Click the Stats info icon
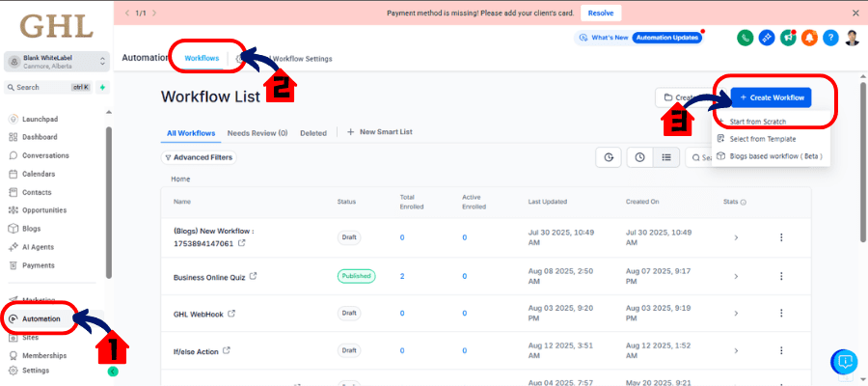 click(x=744, y=203)
